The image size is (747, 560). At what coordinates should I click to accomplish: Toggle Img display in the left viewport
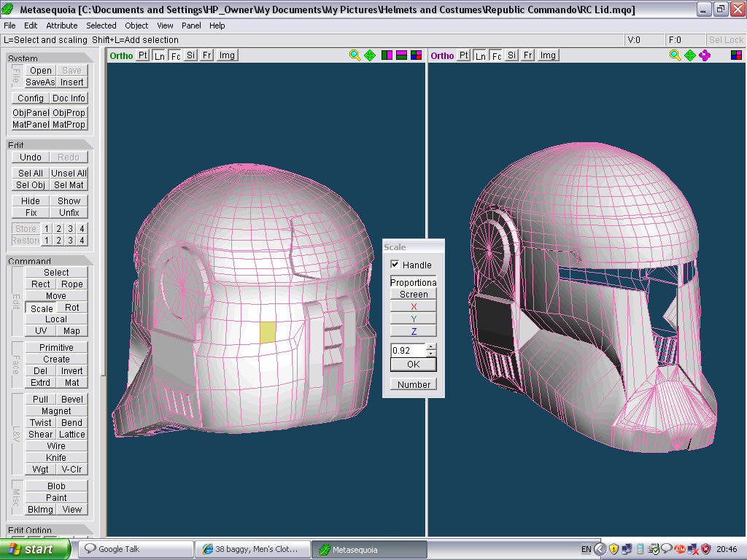coord(227,55)
